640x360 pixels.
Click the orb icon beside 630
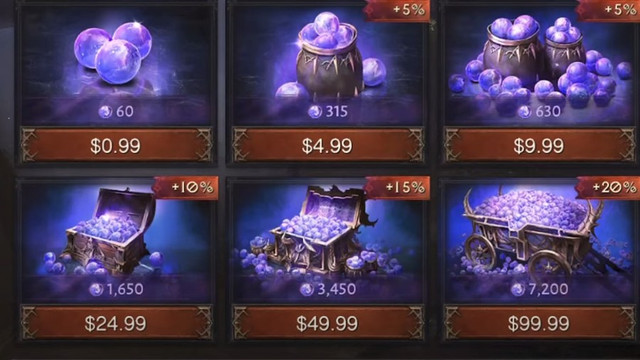(x=525, y=111)
